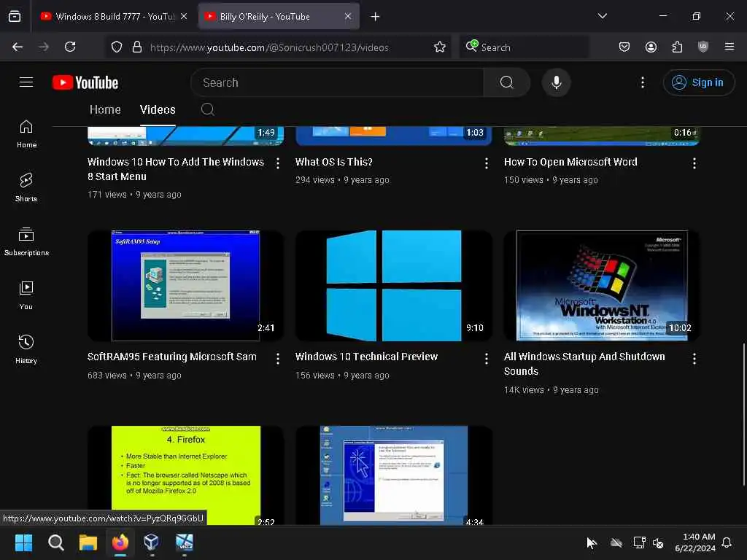747x560 pixels.
Task: Play the Windows 10 logo thumbnail
Action: 393,286
